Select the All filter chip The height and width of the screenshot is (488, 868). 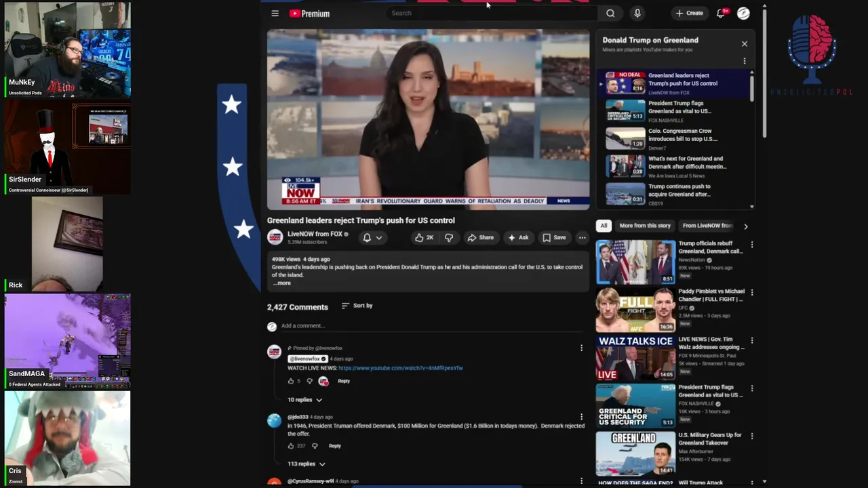(x=604, y=226)
